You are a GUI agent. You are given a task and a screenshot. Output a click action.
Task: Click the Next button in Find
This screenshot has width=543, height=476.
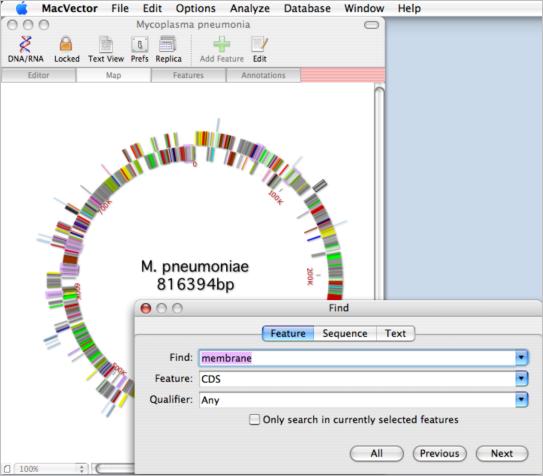click(x=502, y=453)
